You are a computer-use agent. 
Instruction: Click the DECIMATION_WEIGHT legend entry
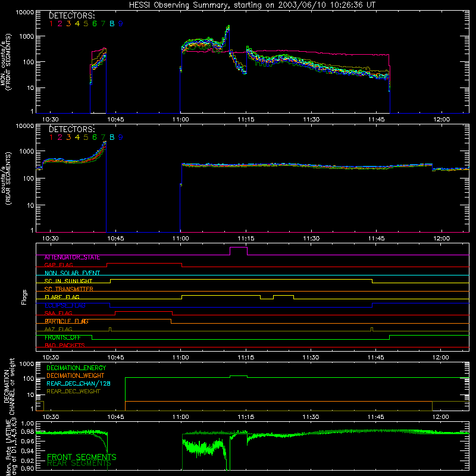tap(76, 375)
